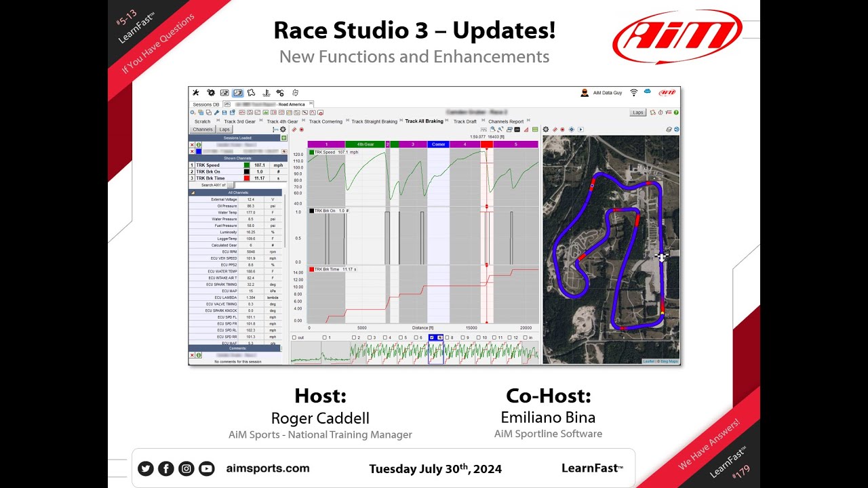Click the Channels button

(x=203, y=129)
